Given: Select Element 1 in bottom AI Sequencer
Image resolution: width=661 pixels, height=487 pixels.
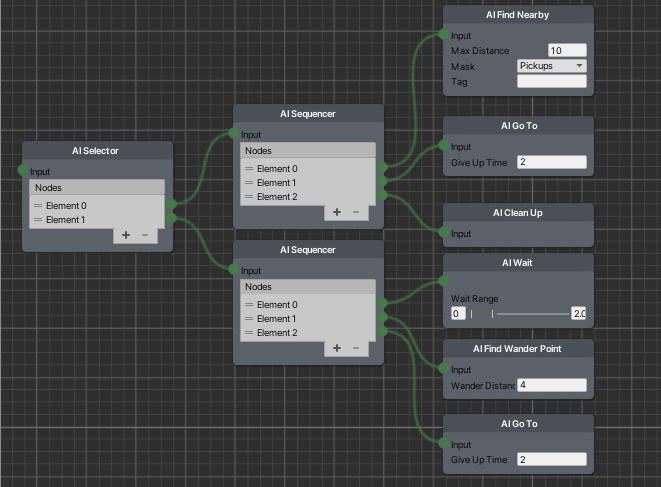Looking at the screenshot, I should [x=308, y=318].
